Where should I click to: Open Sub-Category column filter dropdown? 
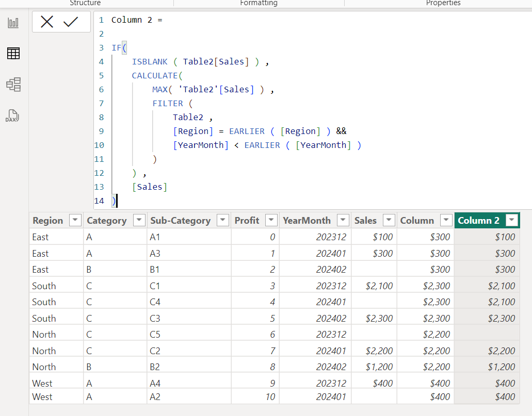222,220
